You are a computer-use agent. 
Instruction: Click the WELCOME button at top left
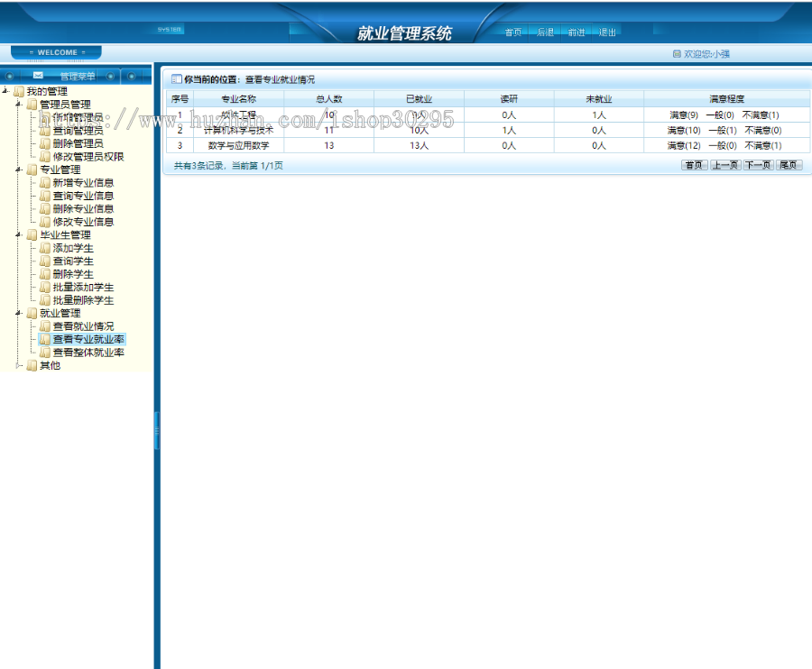56,51
